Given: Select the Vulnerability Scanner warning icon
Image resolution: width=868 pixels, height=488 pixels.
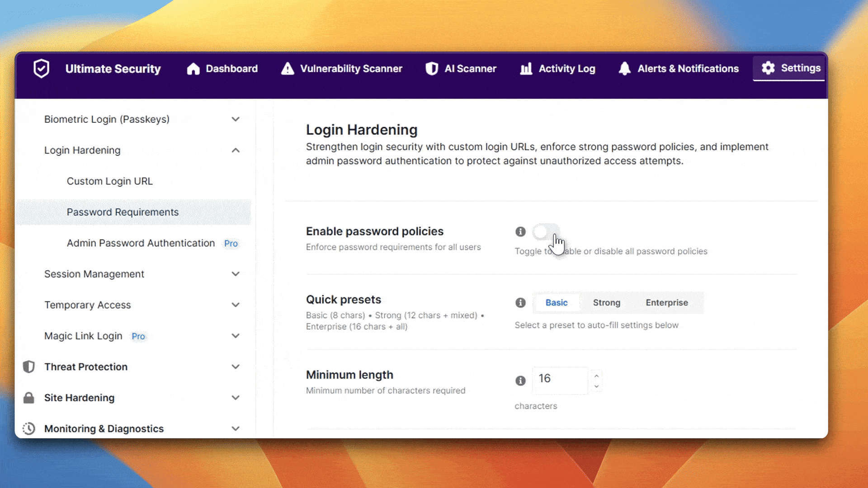Looking at the screenshot, I should point(288,69).
